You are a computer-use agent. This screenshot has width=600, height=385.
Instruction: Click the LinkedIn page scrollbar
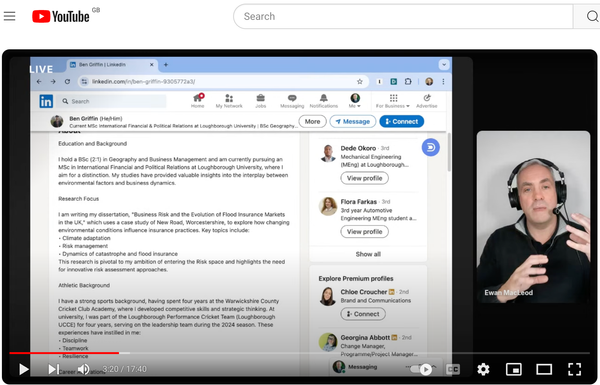[449, 153]
